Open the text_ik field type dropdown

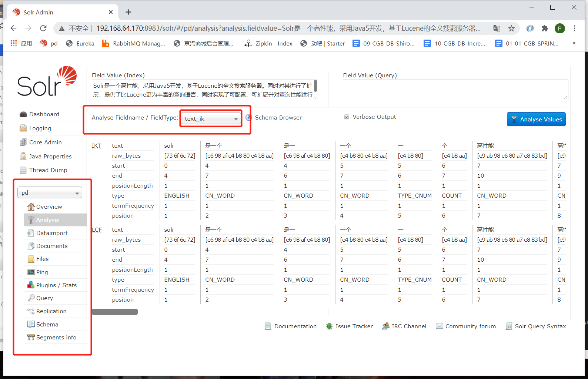point(211,118)
